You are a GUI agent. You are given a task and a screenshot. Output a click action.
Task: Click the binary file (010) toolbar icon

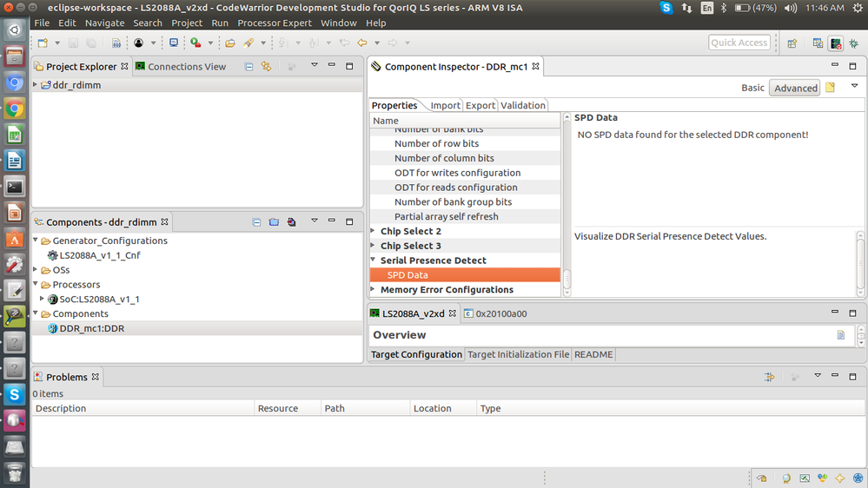[116, 43]
